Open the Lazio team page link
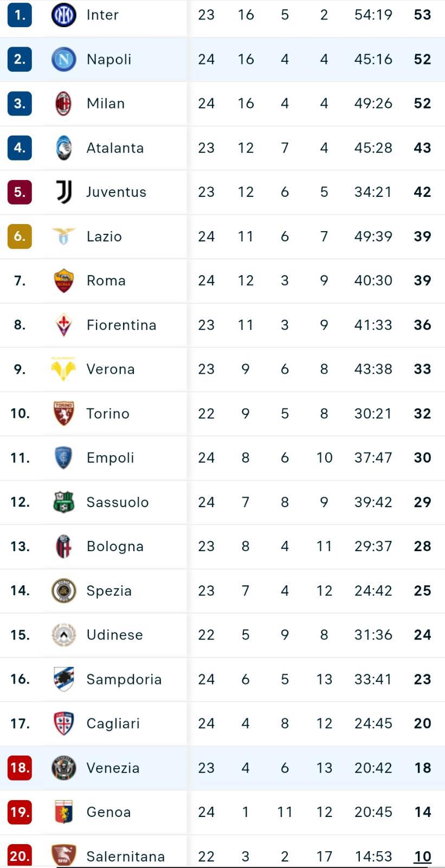This screenshot has height=868, width=445. tap(104, 237)
